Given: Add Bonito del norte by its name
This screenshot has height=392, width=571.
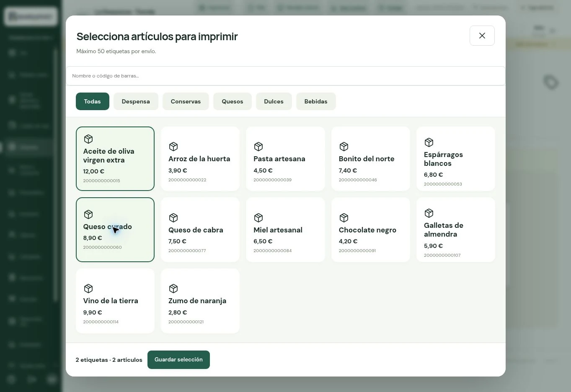Looking at the screenshot, I should [367, 159].
